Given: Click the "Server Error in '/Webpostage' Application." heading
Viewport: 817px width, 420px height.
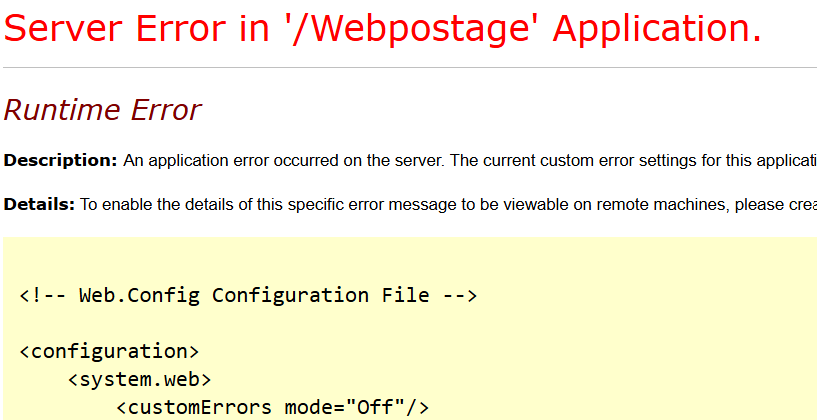Looking at the screenshot, I should (382, 29).
